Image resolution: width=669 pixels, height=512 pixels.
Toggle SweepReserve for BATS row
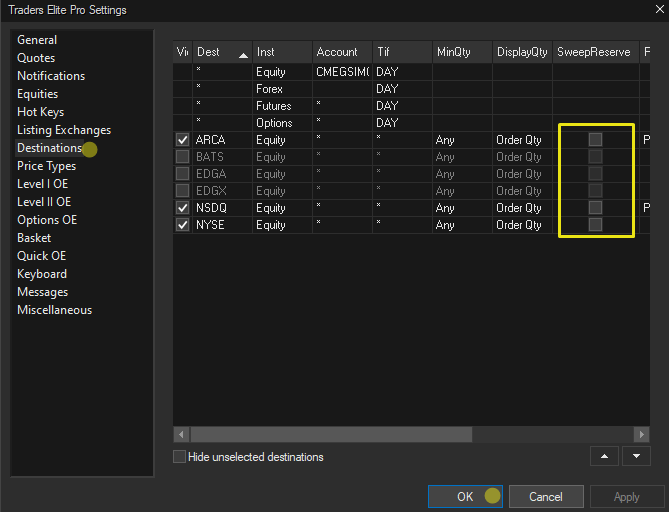pos(595,157)
